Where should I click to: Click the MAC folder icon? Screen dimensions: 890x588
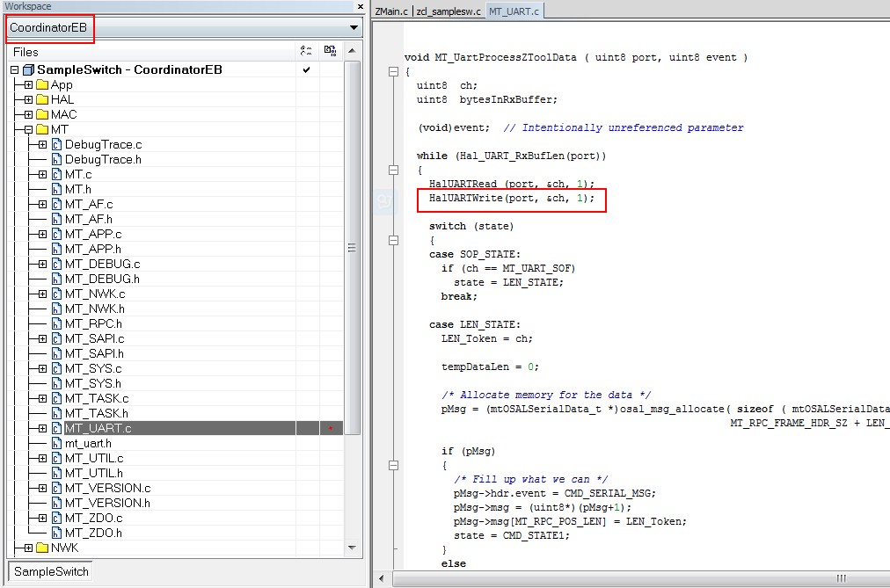click(x=42, y=114)
